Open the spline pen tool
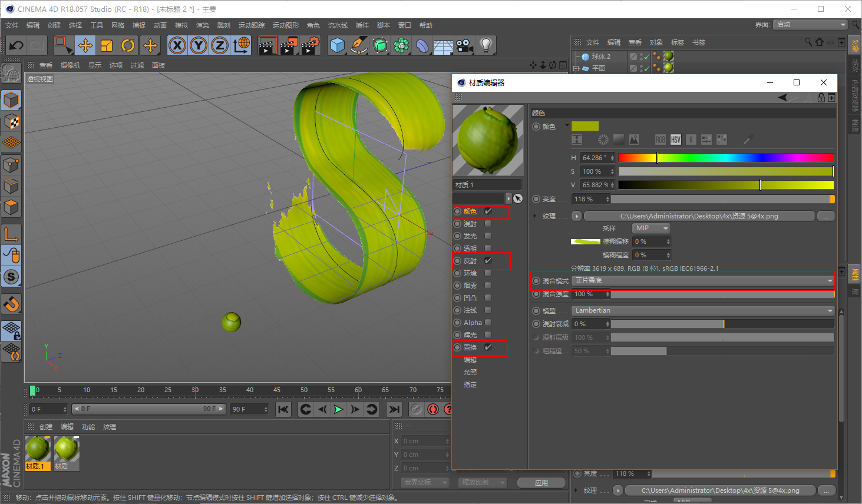 click(x=358, y=45)
